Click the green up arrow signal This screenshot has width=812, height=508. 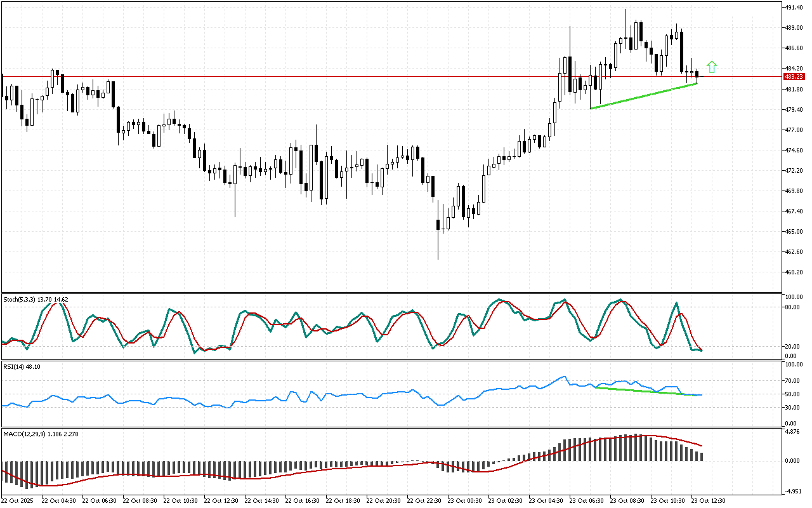tap(712, 67)
